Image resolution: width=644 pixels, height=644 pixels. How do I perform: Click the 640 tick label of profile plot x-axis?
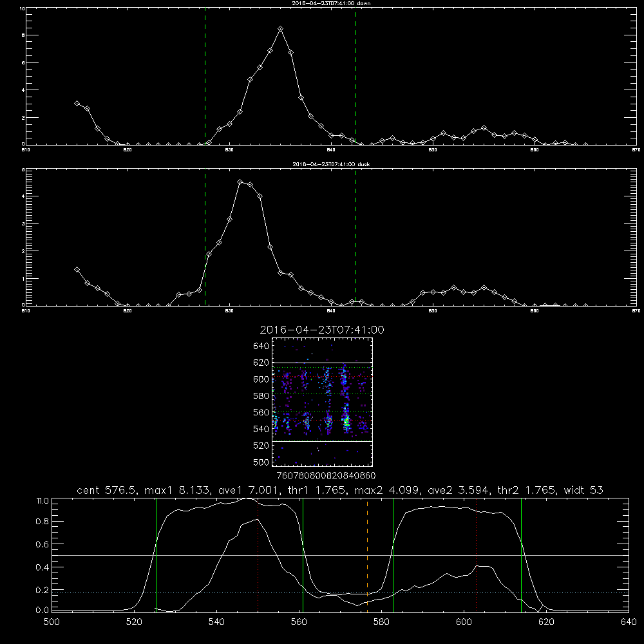[x=629, y=622]
